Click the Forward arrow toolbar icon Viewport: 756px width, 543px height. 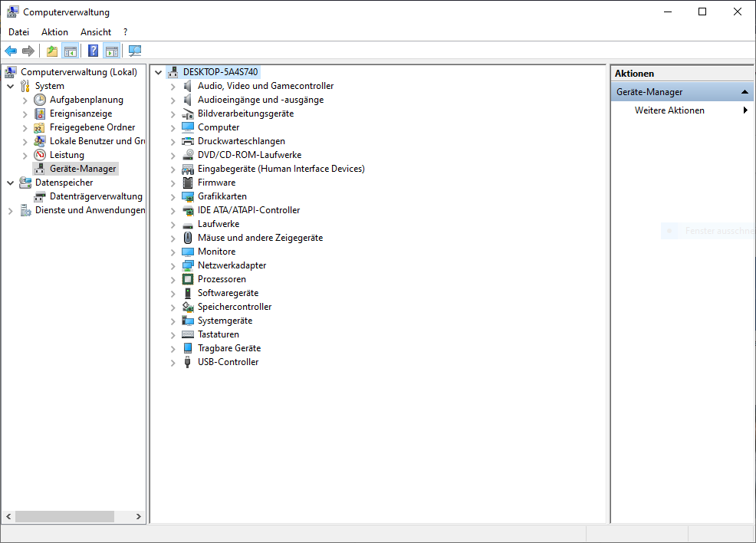point(28,51)
